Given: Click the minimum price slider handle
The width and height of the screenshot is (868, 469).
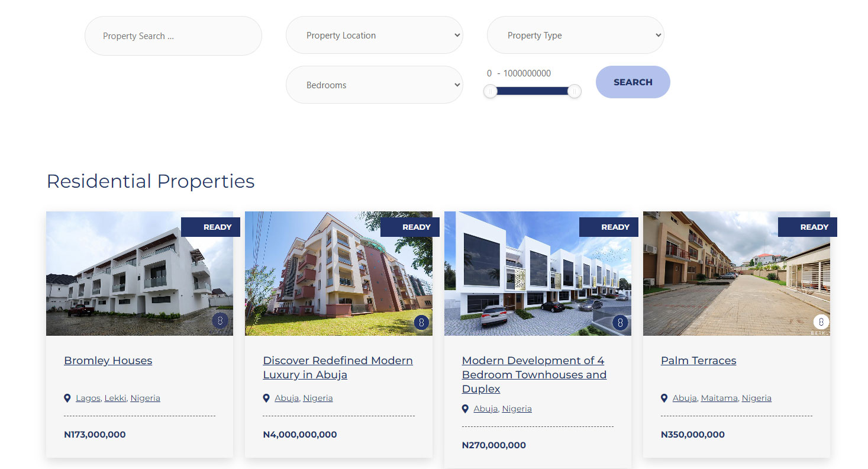Looking at the screenshot, I should click(491, 91).
